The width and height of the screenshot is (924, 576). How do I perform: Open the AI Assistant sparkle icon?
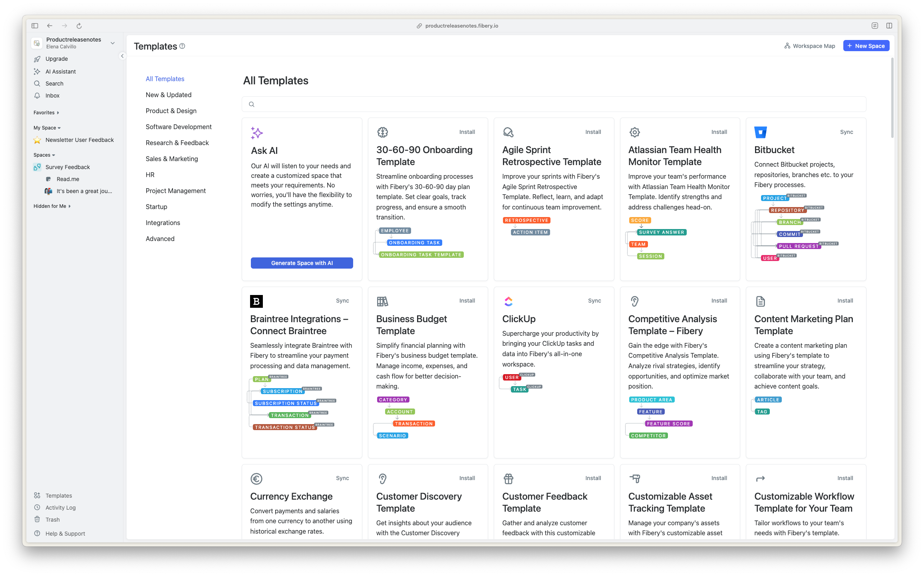point(37,72)
